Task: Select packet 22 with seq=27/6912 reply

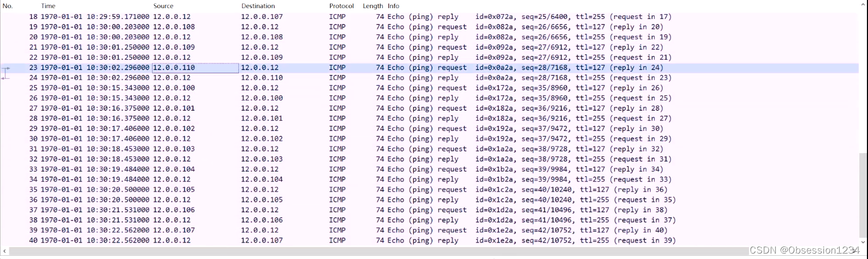Action: [x=429, y=57]
